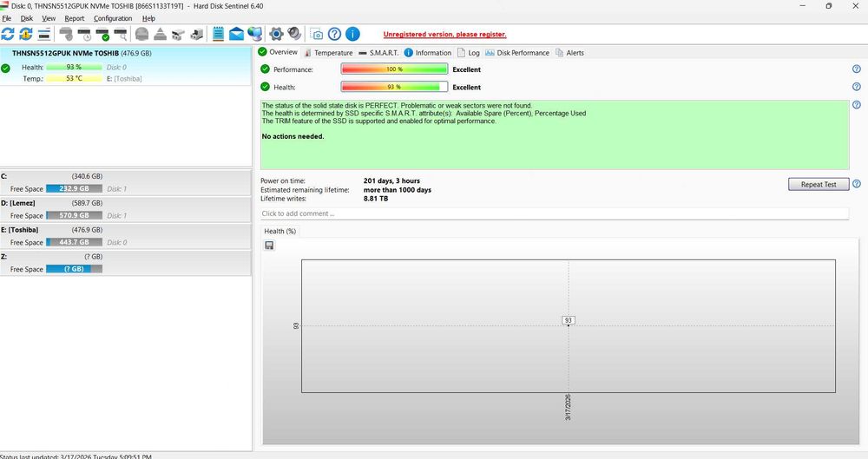The width and height of the screenshot is (868, 459).
Task: Click the drive with boxes toolbar icon
Action: (x=196, y=35)
